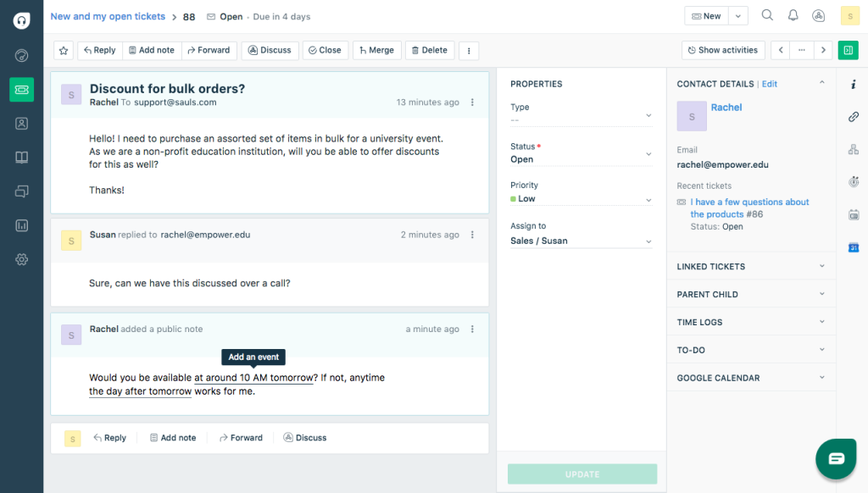Open the search magnifier in the top bar

click(x=767, y=15)
